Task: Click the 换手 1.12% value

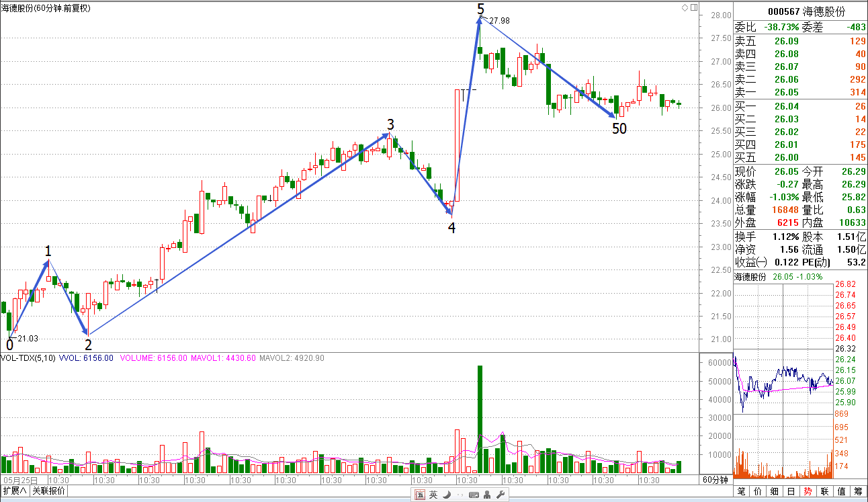Action: coord(786,237)
